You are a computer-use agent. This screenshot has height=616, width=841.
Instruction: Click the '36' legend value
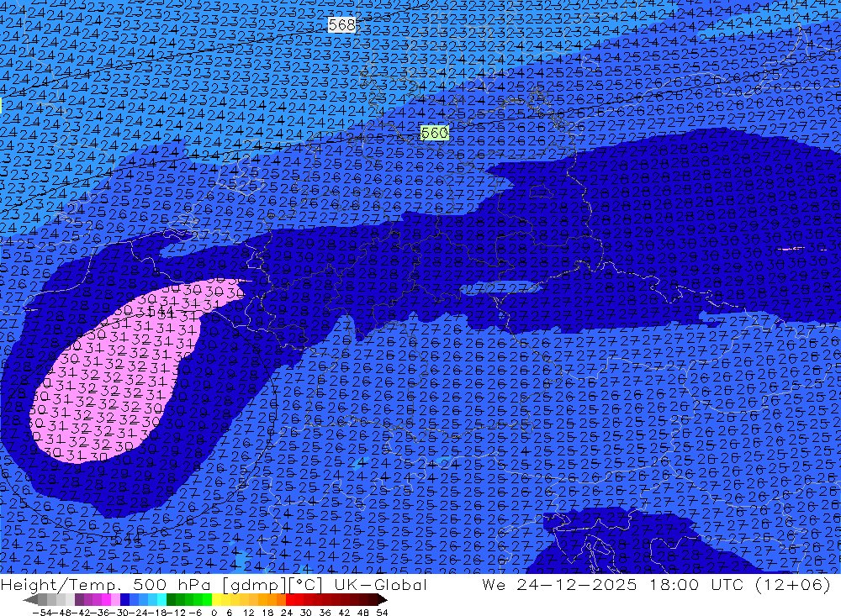tap(325, 613)
